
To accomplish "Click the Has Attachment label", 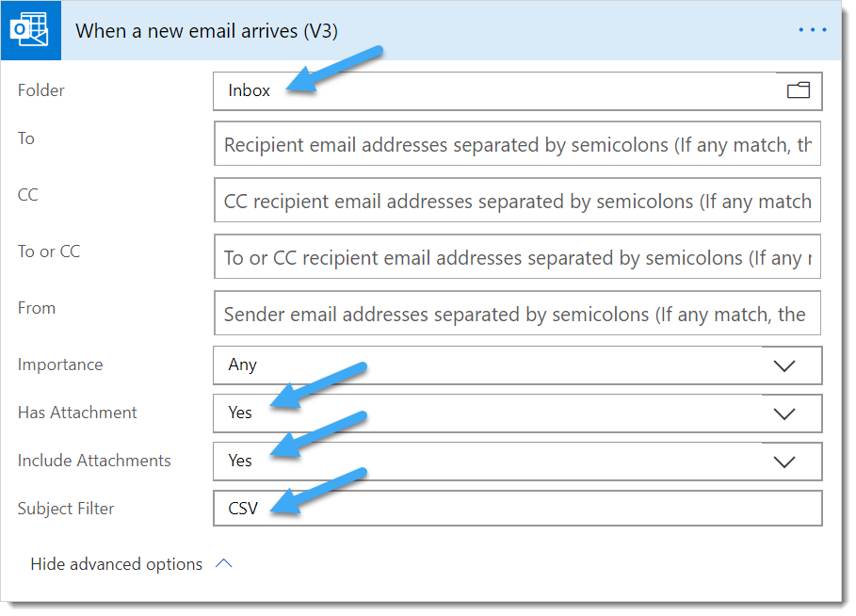I will 77,413.
